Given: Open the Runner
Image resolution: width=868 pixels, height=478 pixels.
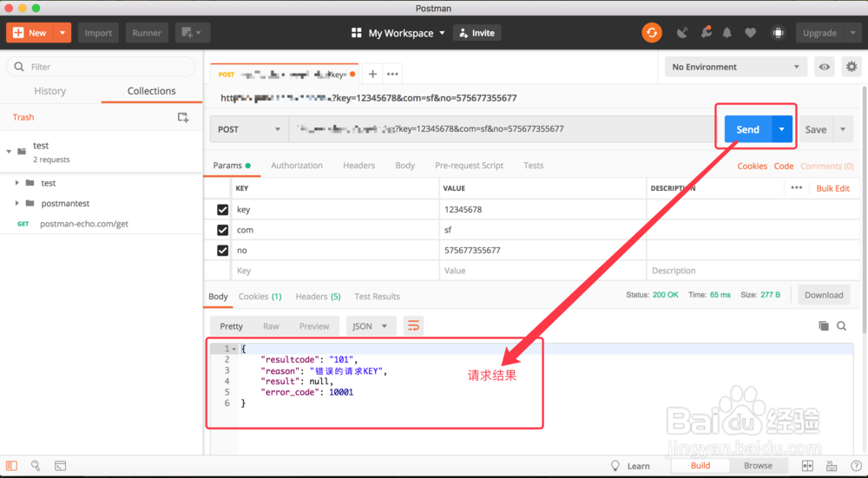Looking at the screenshot, I should pyautogui.click(x=147, y=33).
